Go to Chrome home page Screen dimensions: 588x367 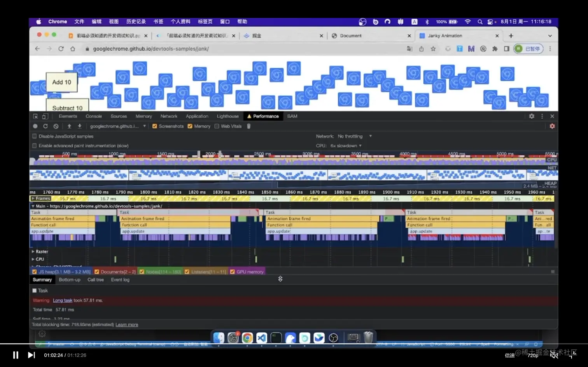click(72, 49)
